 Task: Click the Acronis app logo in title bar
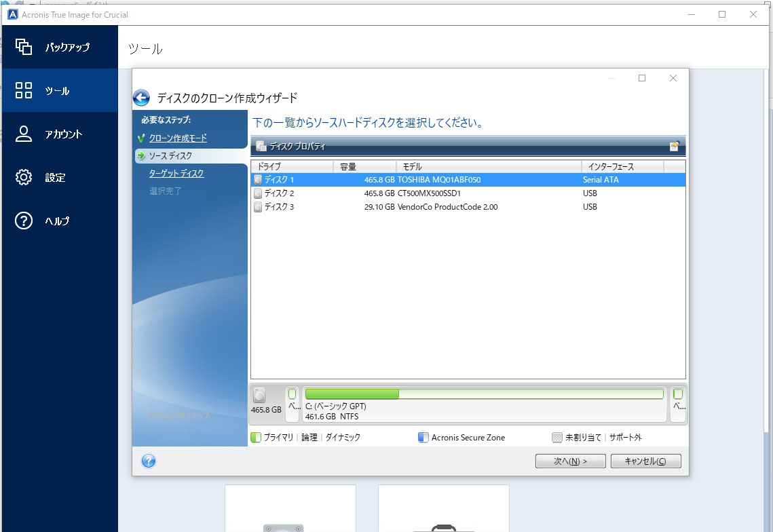click(12, 14)
